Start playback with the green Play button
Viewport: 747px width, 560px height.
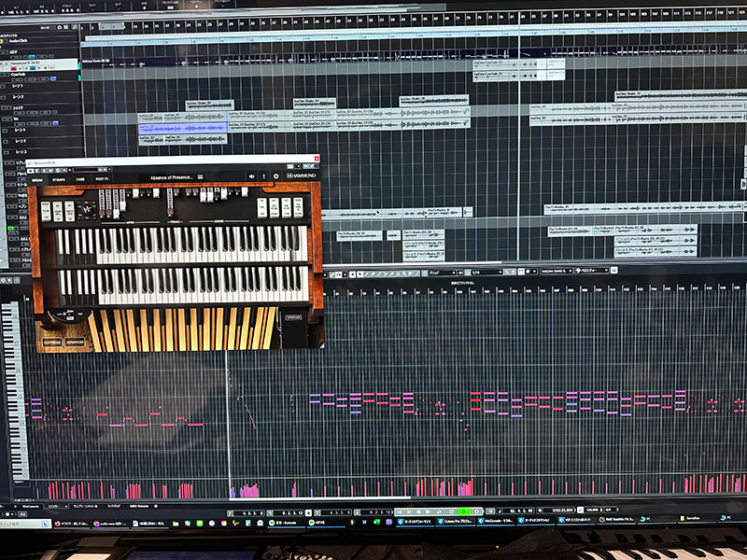point(464,511)
